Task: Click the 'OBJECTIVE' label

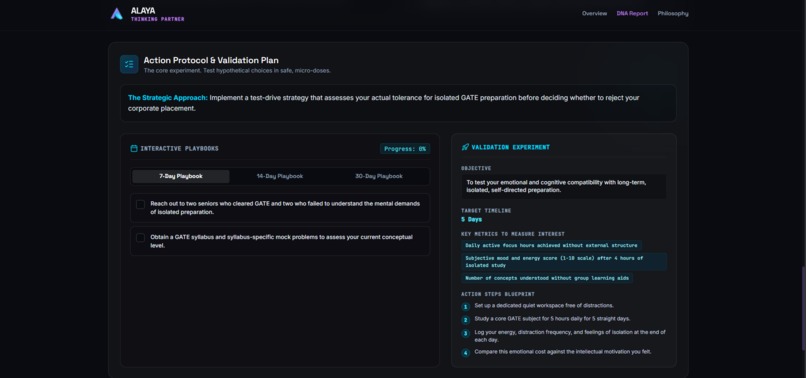Action: tap(476, 168)
